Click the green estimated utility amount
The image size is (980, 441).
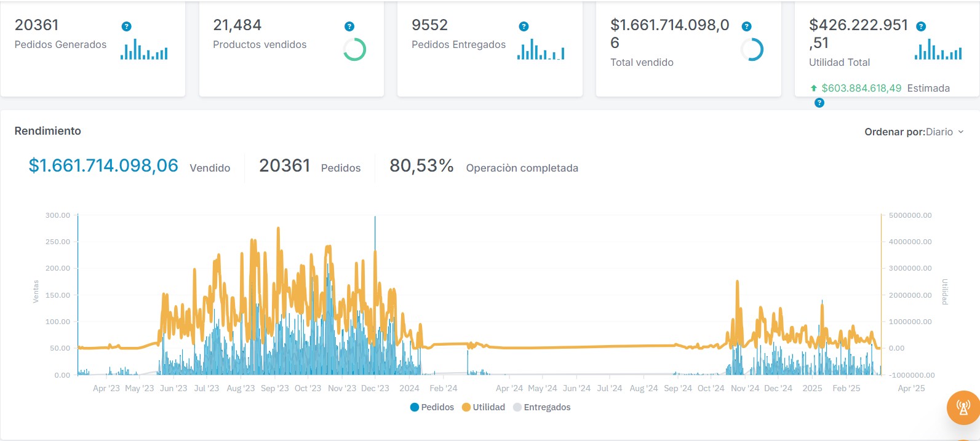[x=861, y=89]
